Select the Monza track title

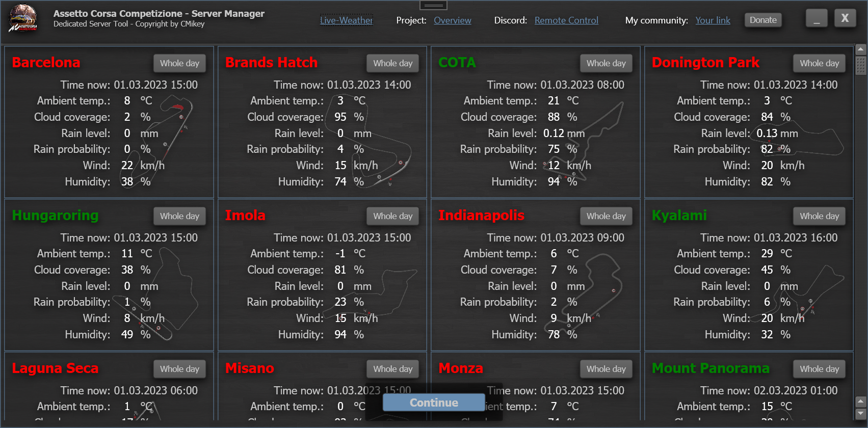point(461,368)
